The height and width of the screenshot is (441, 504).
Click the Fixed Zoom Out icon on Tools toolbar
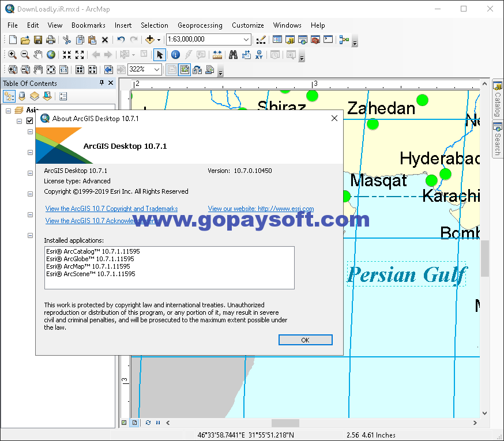click(80, 55)
